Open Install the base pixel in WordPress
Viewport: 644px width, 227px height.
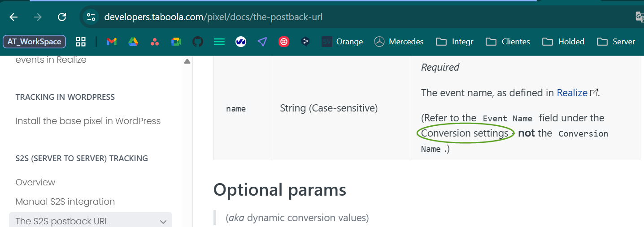pos(88,121)
